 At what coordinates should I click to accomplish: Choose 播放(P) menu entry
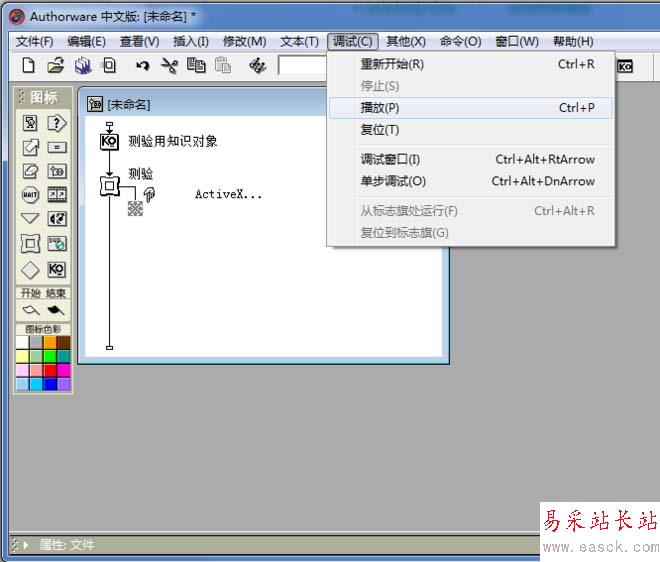470,108
